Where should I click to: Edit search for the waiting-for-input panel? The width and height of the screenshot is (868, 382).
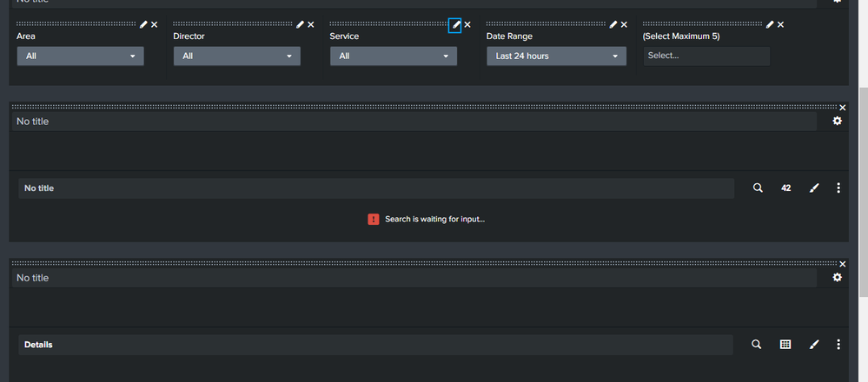(758, 188)
